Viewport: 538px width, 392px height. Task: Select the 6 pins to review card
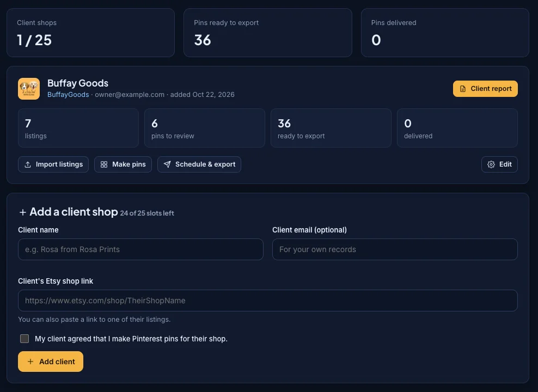pos(205,128)
